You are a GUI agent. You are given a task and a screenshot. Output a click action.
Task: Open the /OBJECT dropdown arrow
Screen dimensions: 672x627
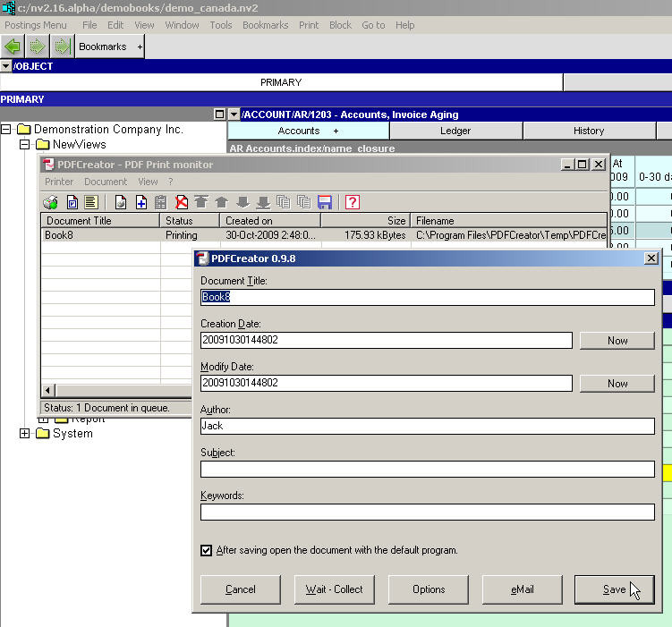pyautogui.click(x=6, y=66)
